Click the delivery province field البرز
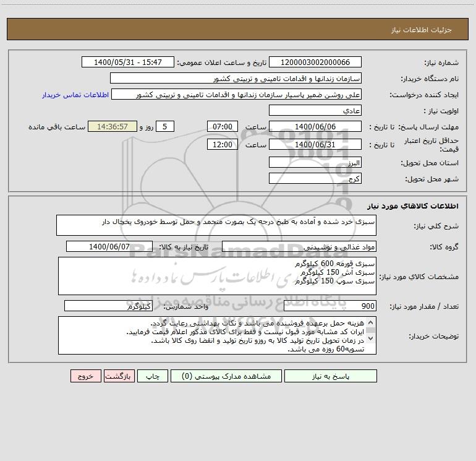 tap(315, 162)
